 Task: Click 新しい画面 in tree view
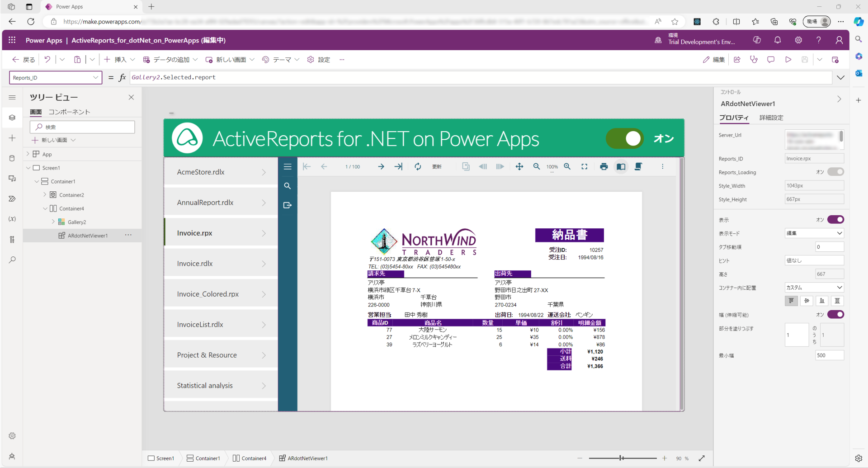tap(53, 140)
